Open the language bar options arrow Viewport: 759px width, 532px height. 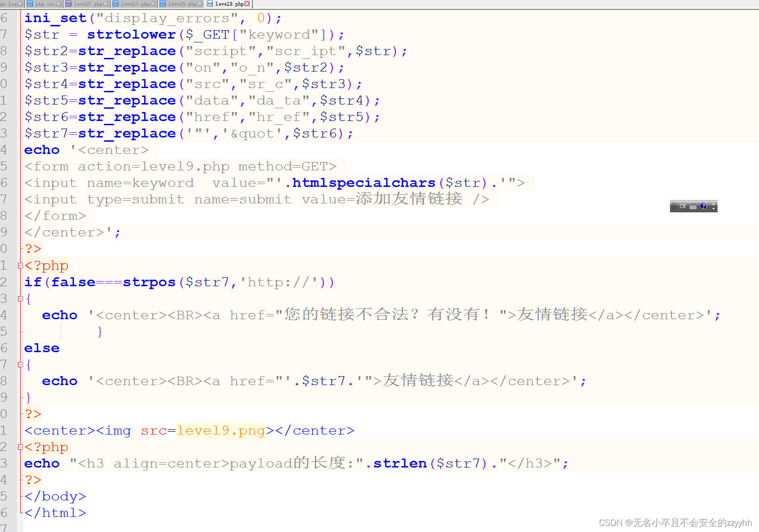(714, 209)
